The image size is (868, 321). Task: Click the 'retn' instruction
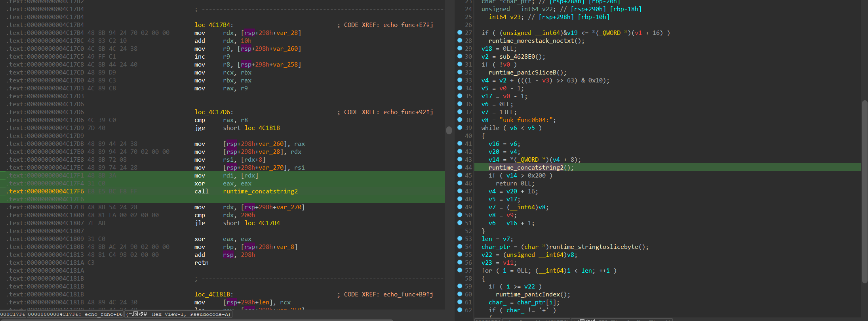coord(201,263)
